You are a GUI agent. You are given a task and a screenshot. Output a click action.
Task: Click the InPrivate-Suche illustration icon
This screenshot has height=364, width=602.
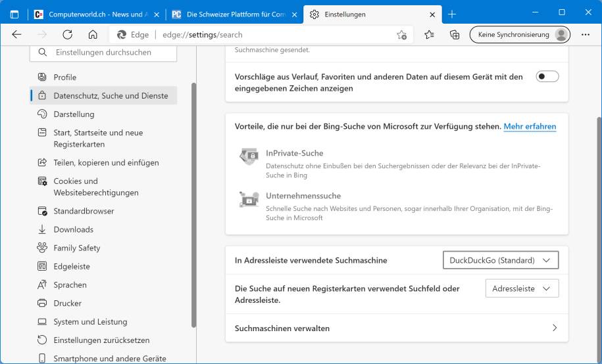[249, 157]
